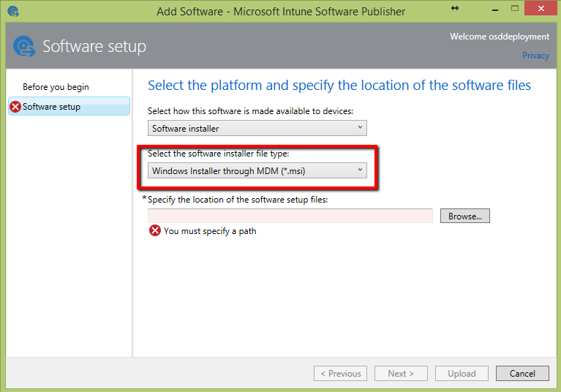
Task: Select the Software setup step in sidebar
Action: [51, 107]
